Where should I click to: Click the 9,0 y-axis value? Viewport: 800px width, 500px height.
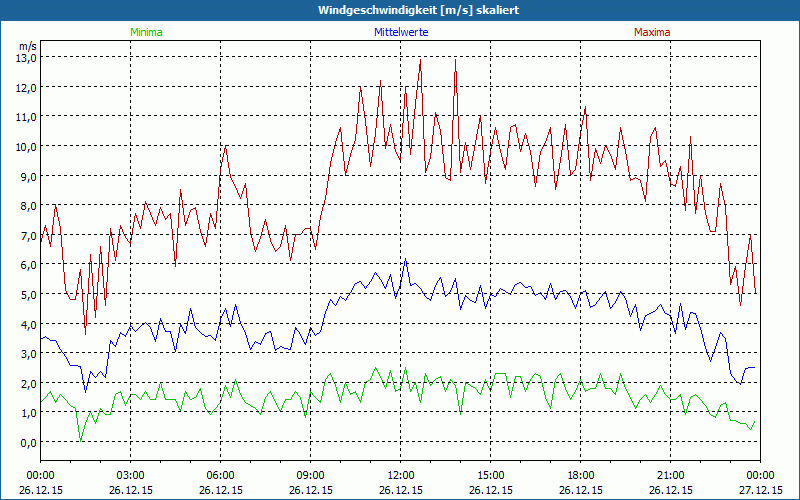coord(28,176)
